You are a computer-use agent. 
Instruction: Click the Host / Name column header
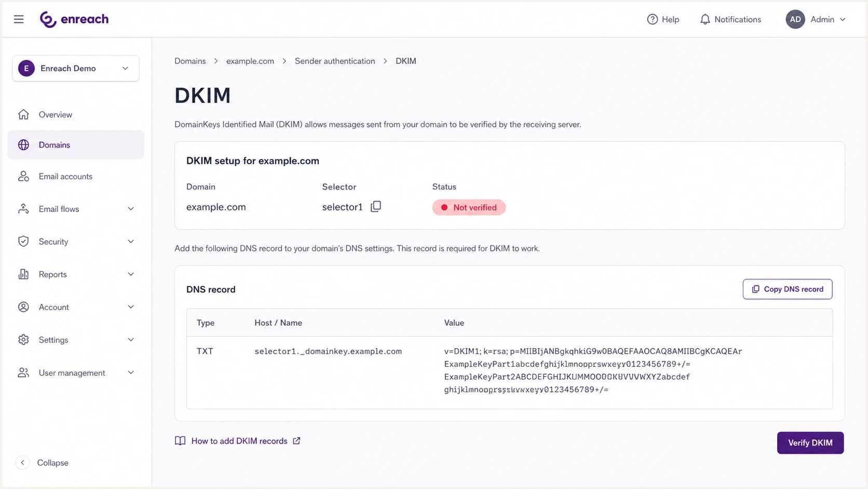coord(278,323)
